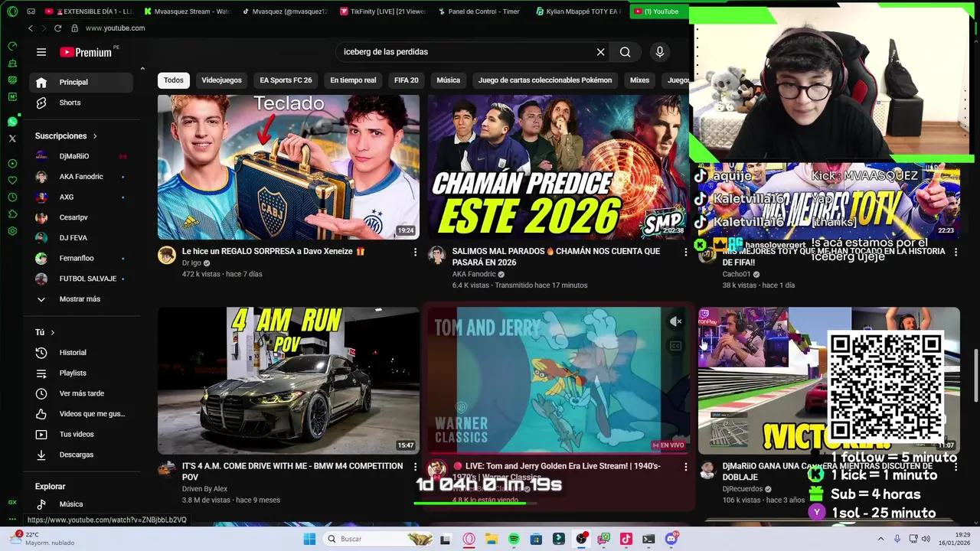Play the REGALO SORPRESA Davo Xeneize thumbnail
The width and height of the screenshot is (980, 551).
pyautogui.click(x=289, y=167)
